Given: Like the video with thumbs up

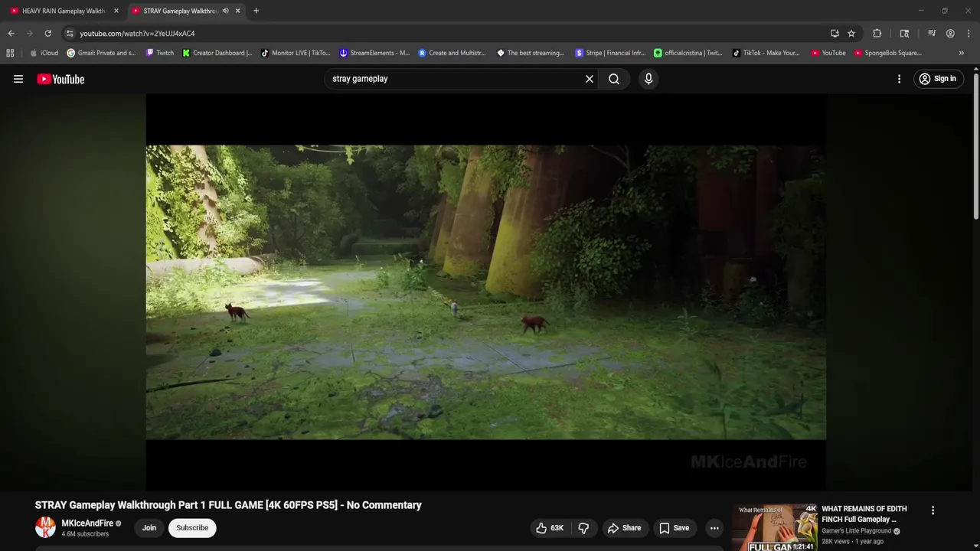Looking at the screenshot, I should 550,528.
